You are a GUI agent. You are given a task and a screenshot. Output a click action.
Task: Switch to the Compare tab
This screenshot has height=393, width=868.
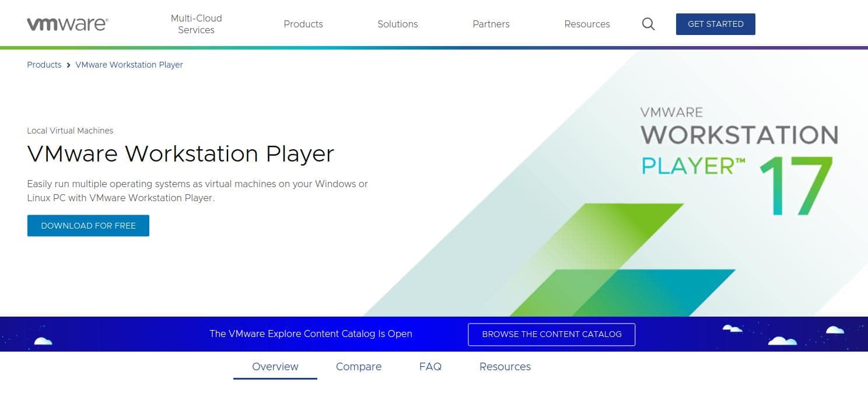pos(359,366)
